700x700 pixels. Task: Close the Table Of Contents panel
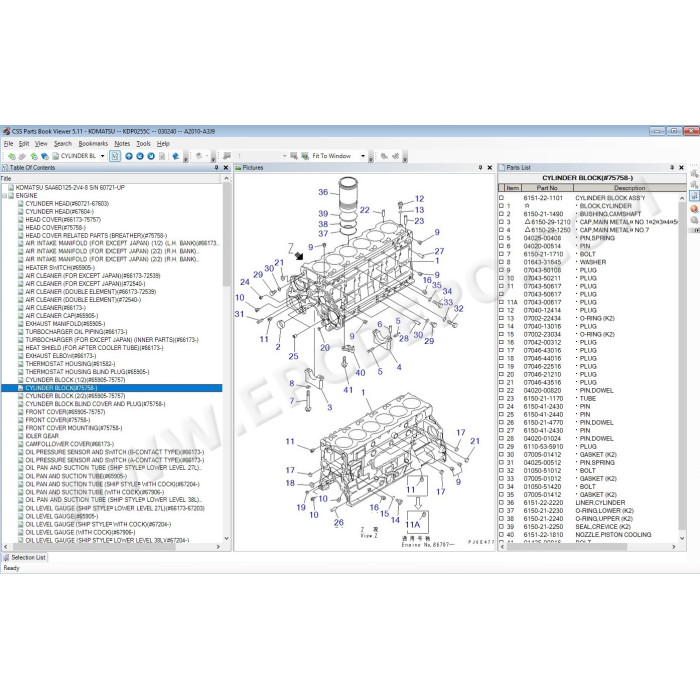[226, 168]
